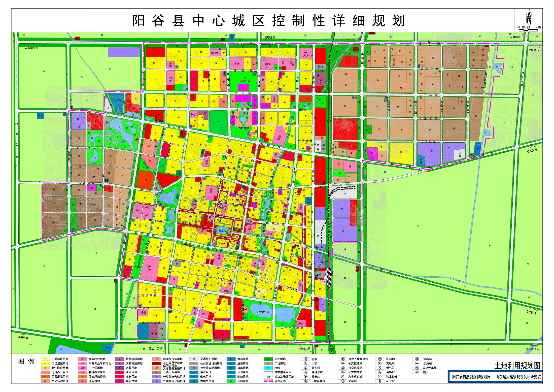Click the kindergarten (幼儿园) legend symbol
Screen dimensions: 554x392
coord(305,368)
